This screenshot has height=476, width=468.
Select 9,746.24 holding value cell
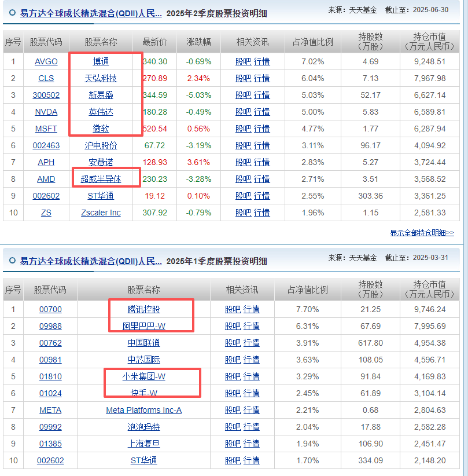click(430, 309)
